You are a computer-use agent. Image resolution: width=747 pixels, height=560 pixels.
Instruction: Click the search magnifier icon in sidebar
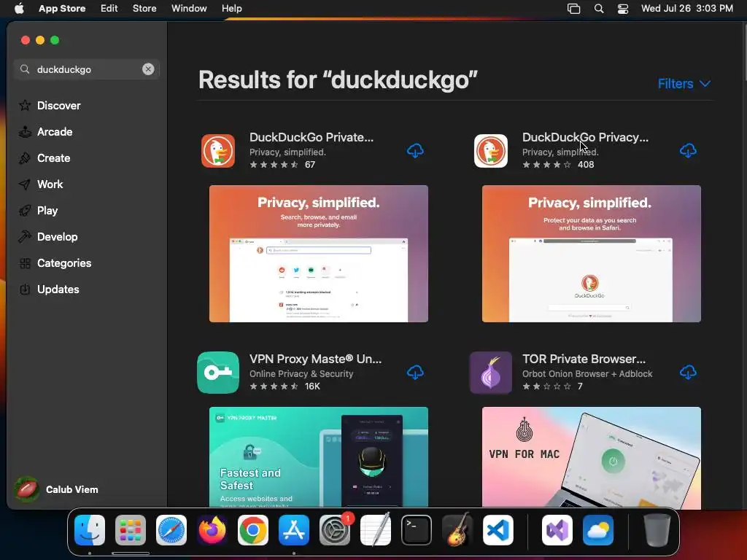[25, 69]
